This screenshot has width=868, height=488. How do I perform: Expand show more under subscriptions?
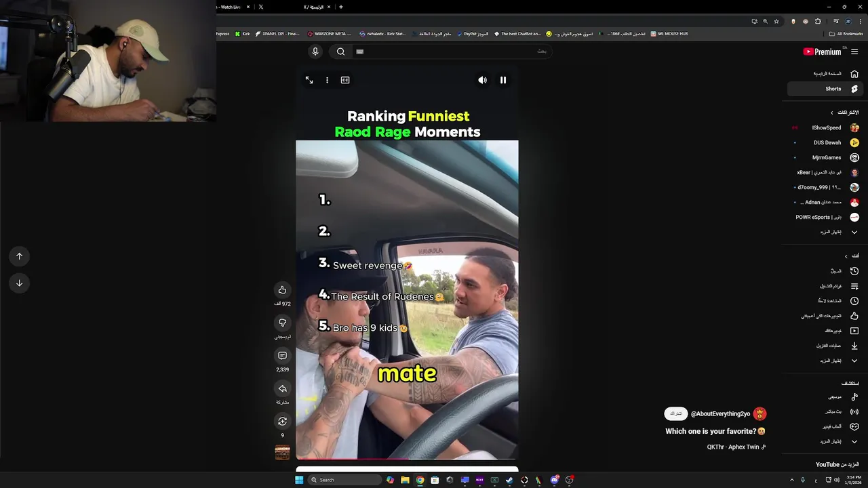point(825,232)
